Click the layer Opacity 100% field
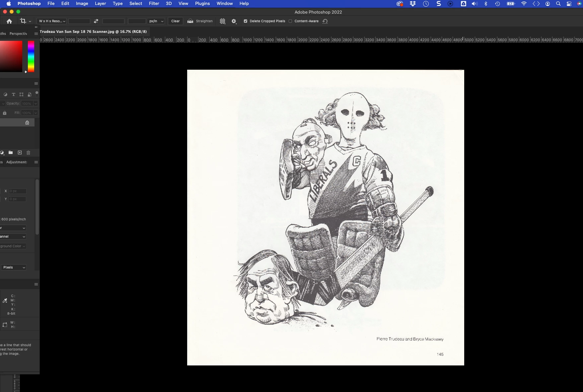 (27, 104)
